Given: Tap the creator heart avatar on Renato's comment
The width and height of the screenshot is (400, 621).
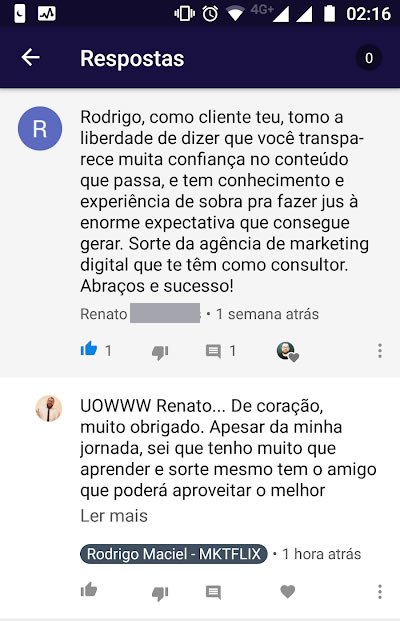Looking at the screenshot, I should pyautogui.click(x=287, y=351).
